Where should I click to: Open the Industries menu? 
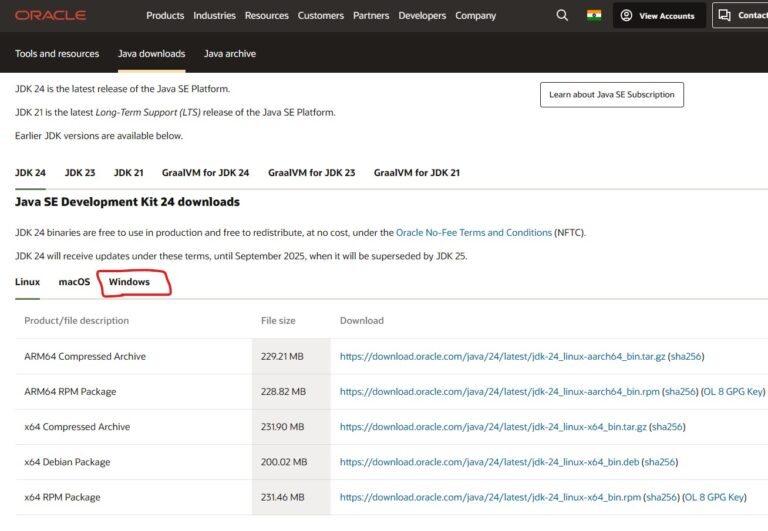pos(214,16)
